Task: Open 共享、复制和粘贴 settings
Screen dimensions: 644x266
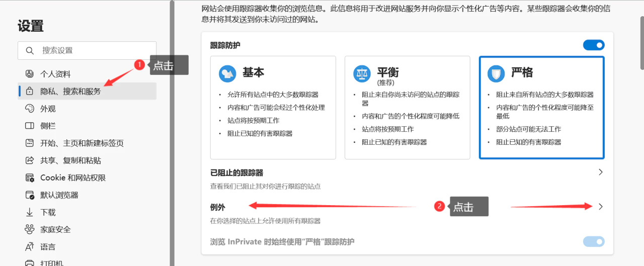Action: pos(70,160)
